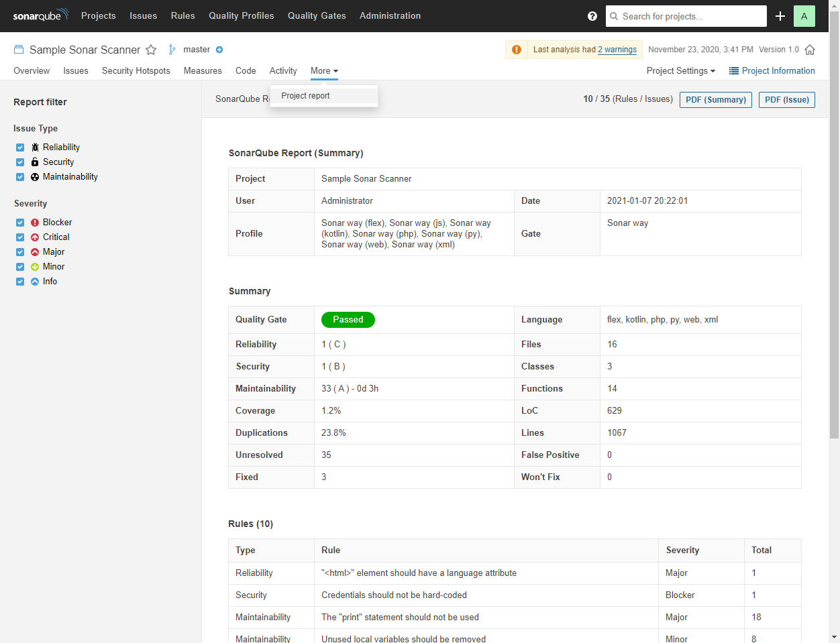Open the Security Hotspots tab
The height and width of the screenshot is (643, 840).
tap(136, 71)
